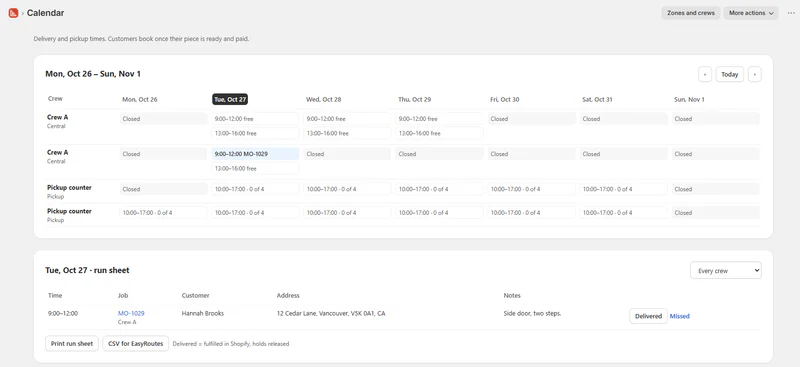Click the note Side door, two steps.
The width and height of the screenshot is (800, 367).
532,313
